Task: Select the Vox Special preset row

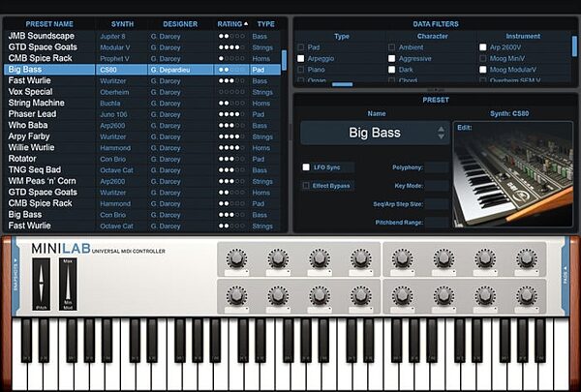Action: tap(142, 92)
